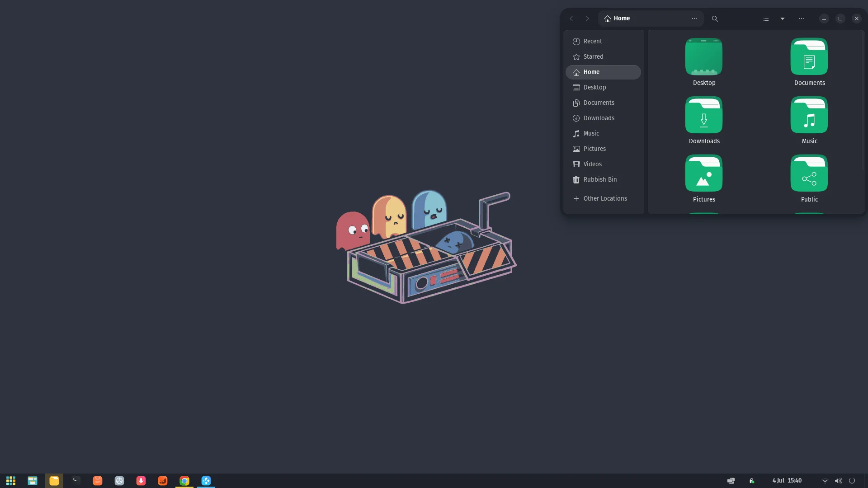
Task: Open the applications grid menu in the taskbar
Action: [x=11, y=481]
